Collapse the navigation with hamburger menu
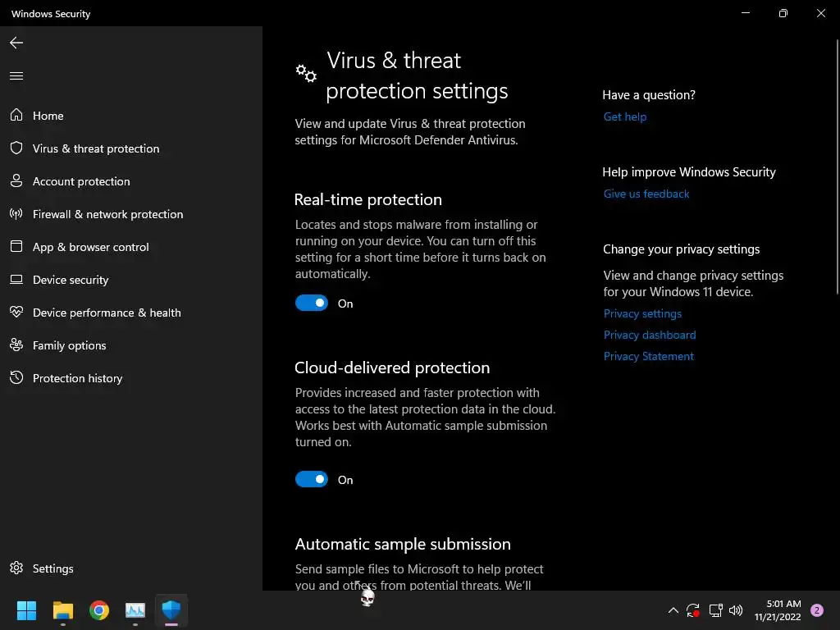Screen dimensions: 840x630 pos(16,75)
